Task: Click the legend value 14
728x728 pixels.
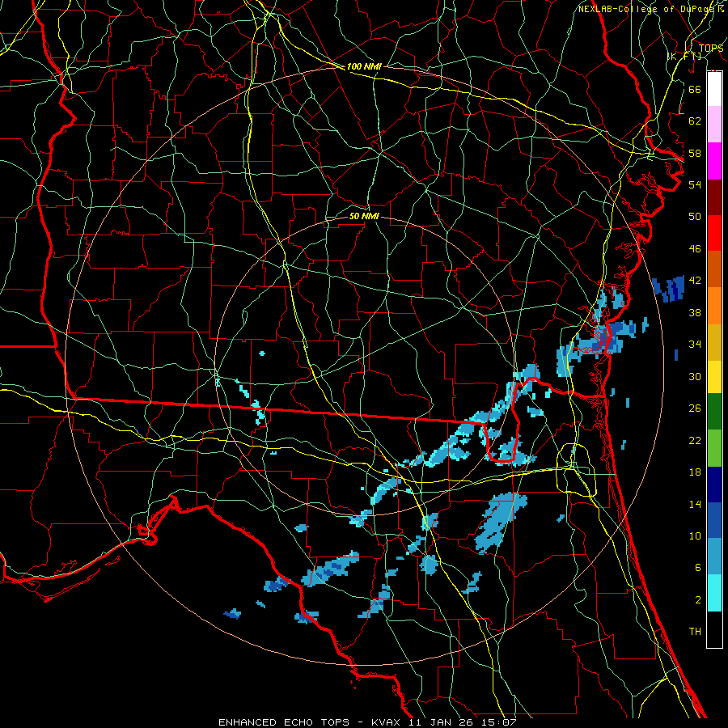Action: (695, 504)
